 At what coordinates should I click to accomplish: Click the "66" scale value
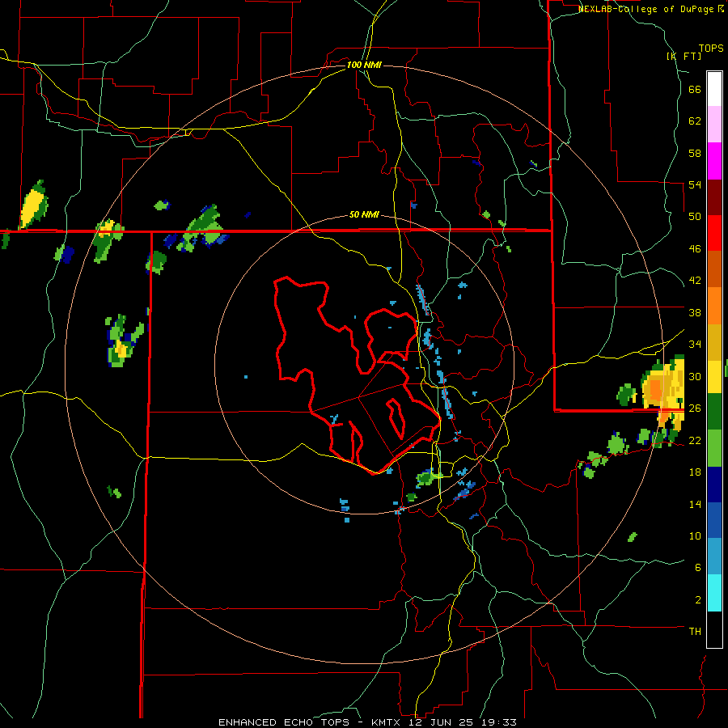(x=695, y=90)
